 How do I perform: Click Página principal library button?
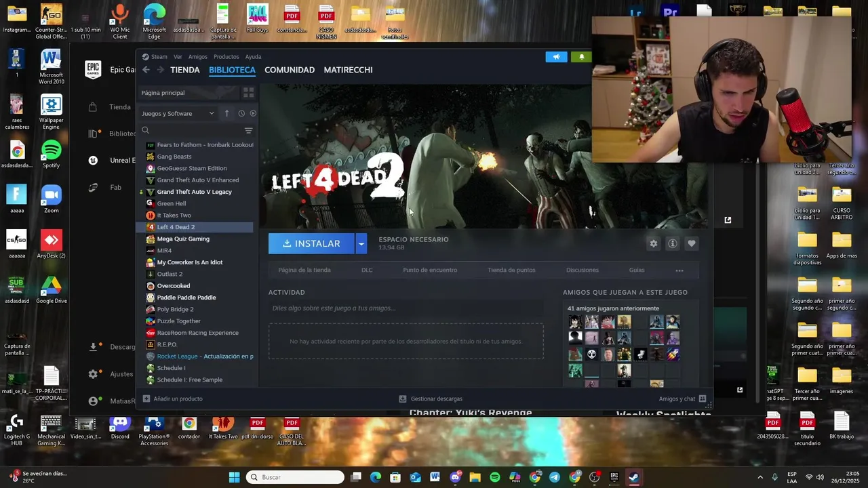(189, 92)
